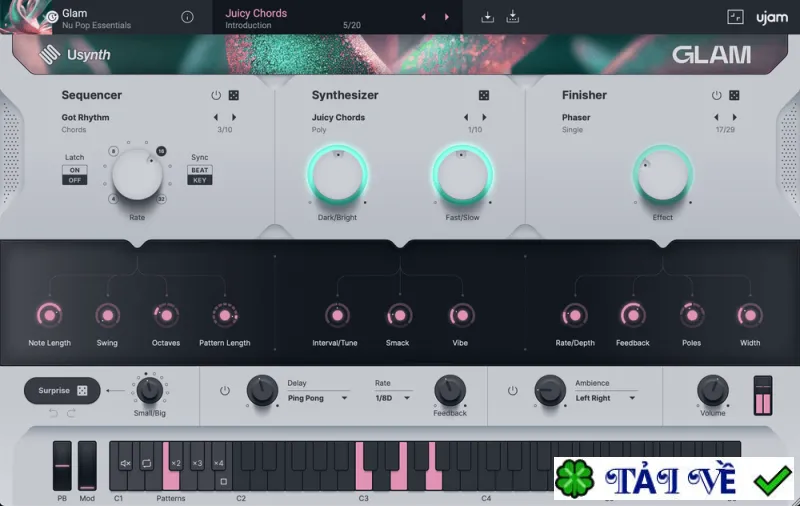Open the Ping Pong delay dropdown
The width and height of the screenshot is (800, 506).
point(317,398)
